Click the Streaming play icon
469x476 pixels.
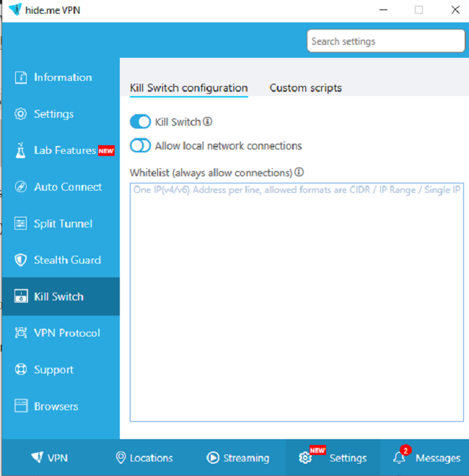pyautogui.click(x=213, y=457)
